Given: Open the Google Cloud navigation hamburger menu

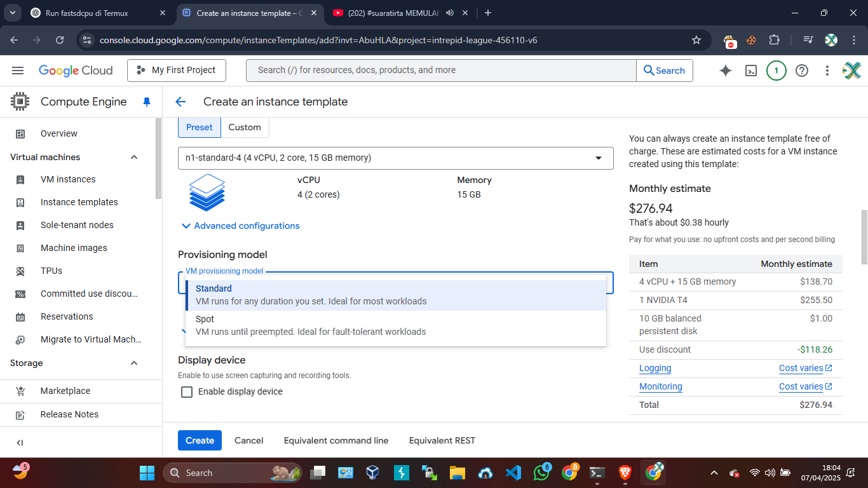Looking at the screenshot, I should 18,71.
